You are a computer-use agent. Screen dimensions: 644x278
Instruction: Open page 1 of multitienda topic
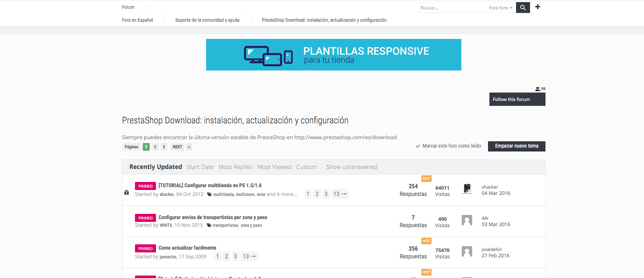click(x=308, y=194)
